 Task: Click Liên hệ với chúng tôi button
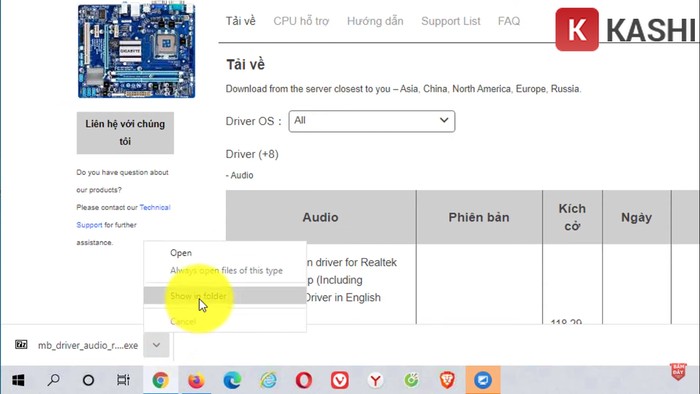pyautogui.click(x=125, y=133)
